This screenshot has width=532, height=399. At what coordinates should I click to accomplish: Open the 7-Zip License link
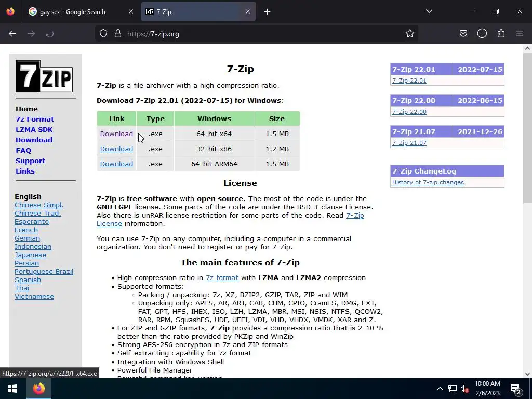354,216
